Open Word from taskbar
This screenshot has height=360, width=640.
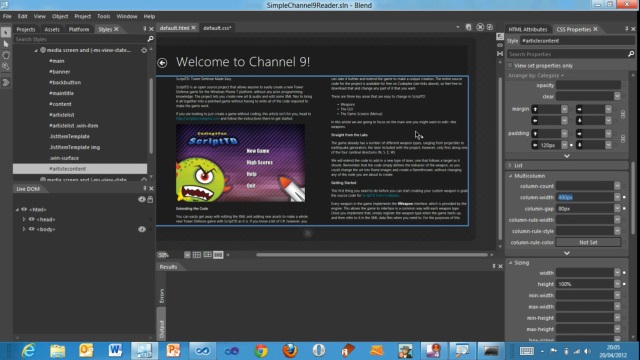coord(115,351)
